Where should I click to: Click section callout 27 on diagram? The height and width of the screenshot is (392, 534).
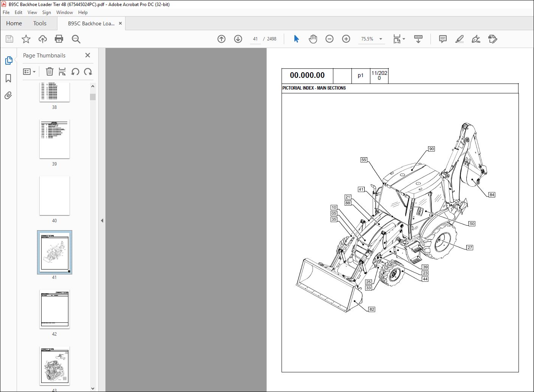click(x=470, y=248)
